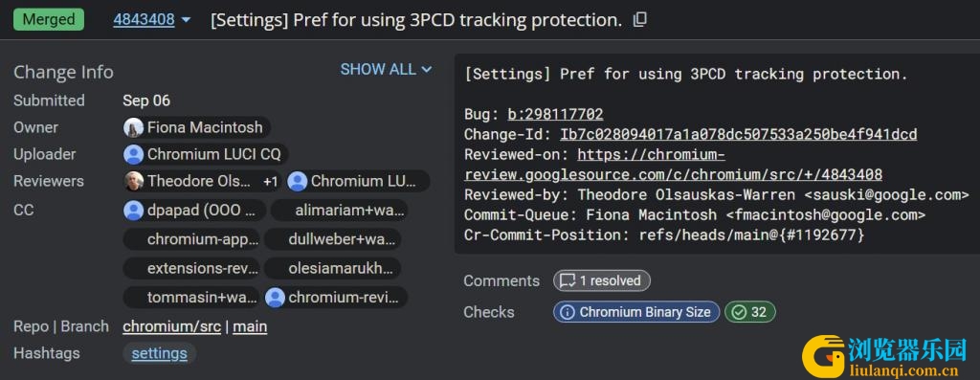The width and height of the screenshot is (980, 380).
Task: Click the dpapad CC avatar icon
Action: click(x=134, y=210)
